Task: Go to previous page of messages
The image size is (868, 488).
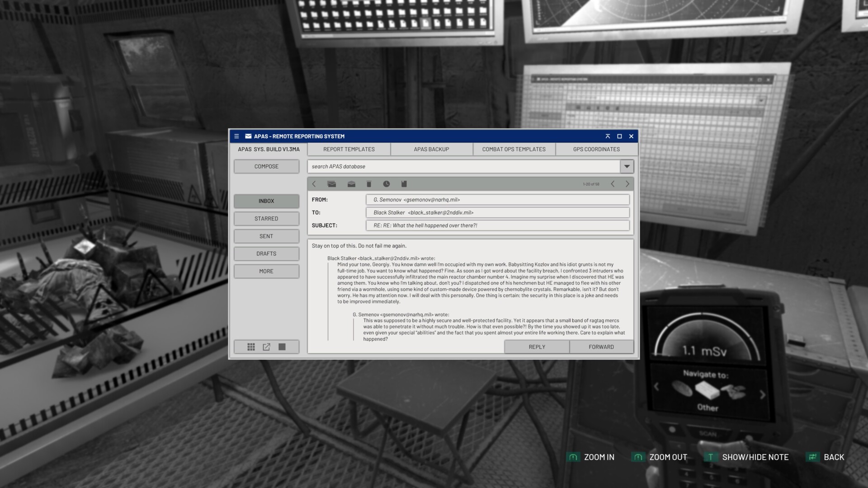Action: (613, 184)
